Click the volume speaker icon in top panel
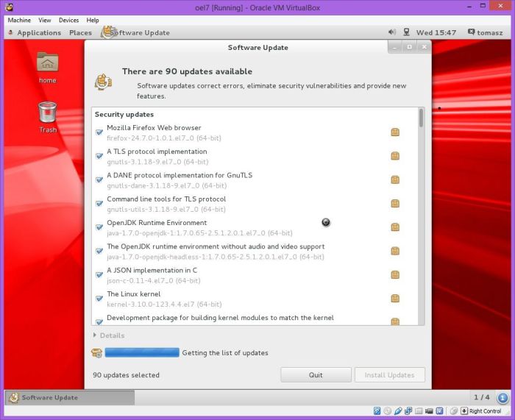Image resolution: width=515 pixels, height=420 pixels. 391,32
